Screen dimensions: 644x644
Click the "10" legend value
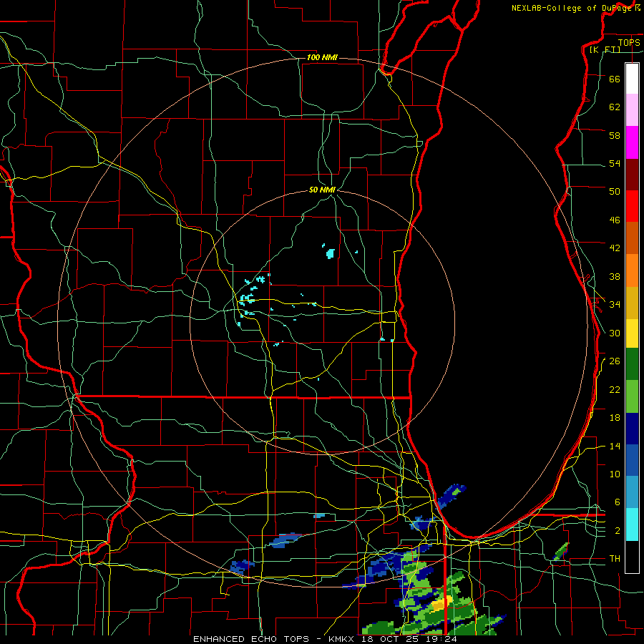[x=615, y=474]
